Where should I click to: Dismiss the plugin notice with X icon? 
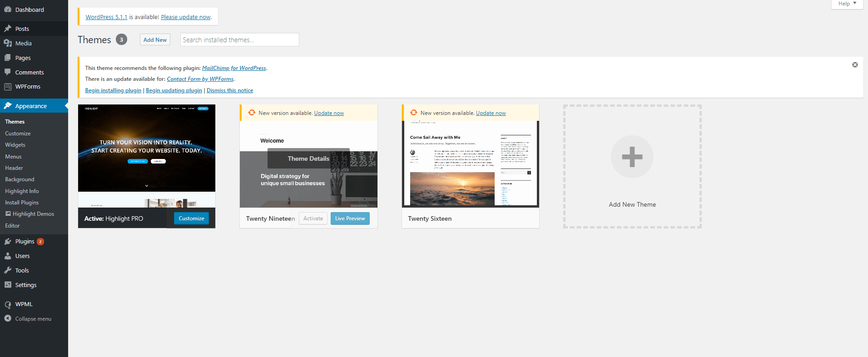pyautogui.click(x=855, y=65)
